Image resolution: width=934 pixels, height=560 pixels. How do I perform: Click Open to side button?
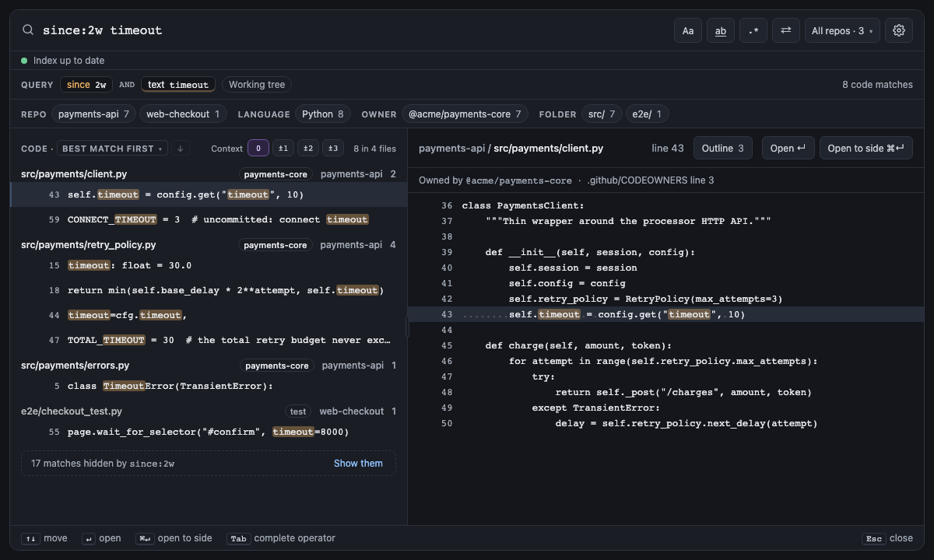(x=866, y=149)
